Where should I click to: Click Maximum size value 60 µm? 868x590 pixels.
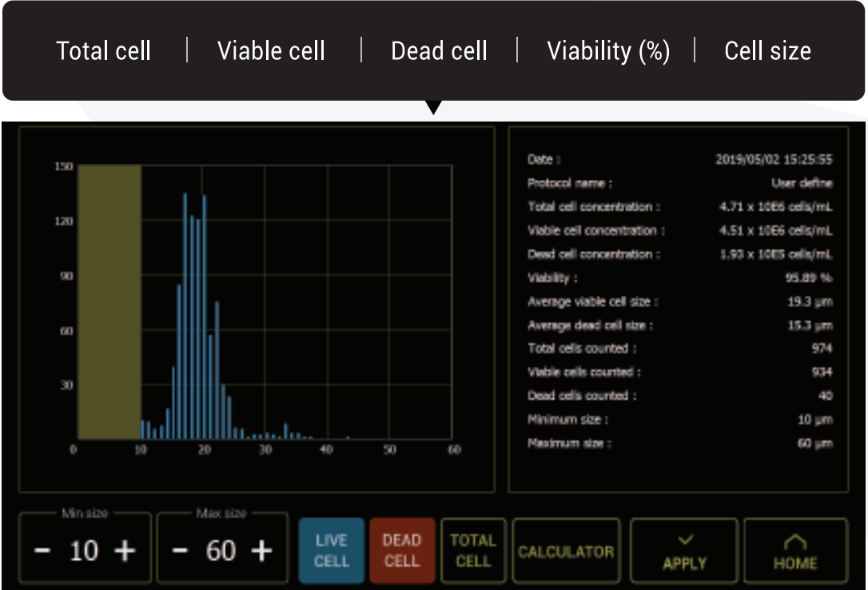(815, 444)
